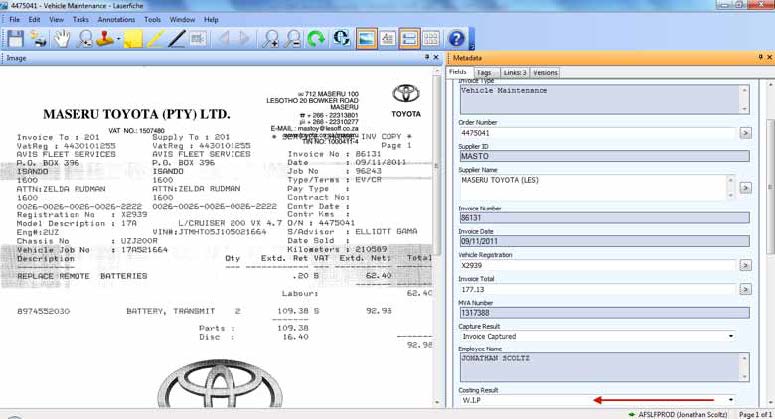Click into the Vehicle Registration field X2939
The width and height of the screenshot is (775, 419).
[598, 265]
